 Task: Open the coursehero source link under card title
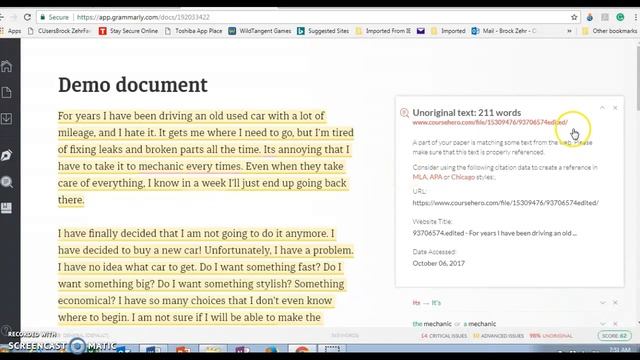490,122
